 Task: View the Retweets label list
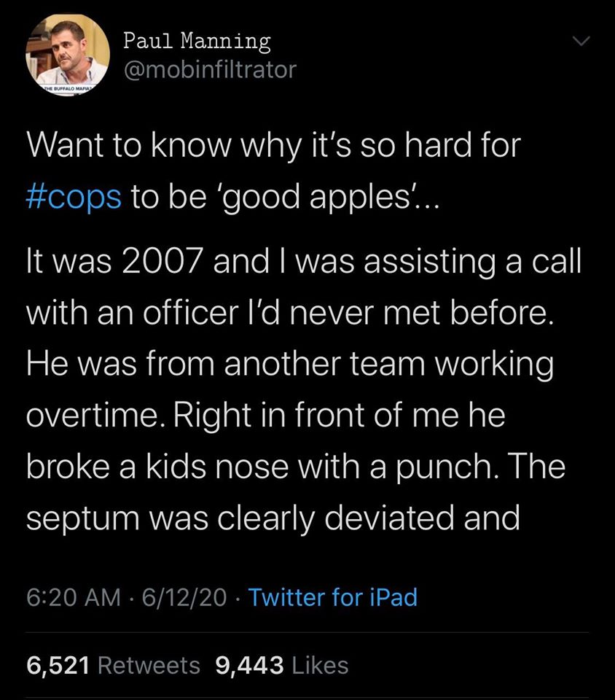pyautogui.click(x=148, y=665)
